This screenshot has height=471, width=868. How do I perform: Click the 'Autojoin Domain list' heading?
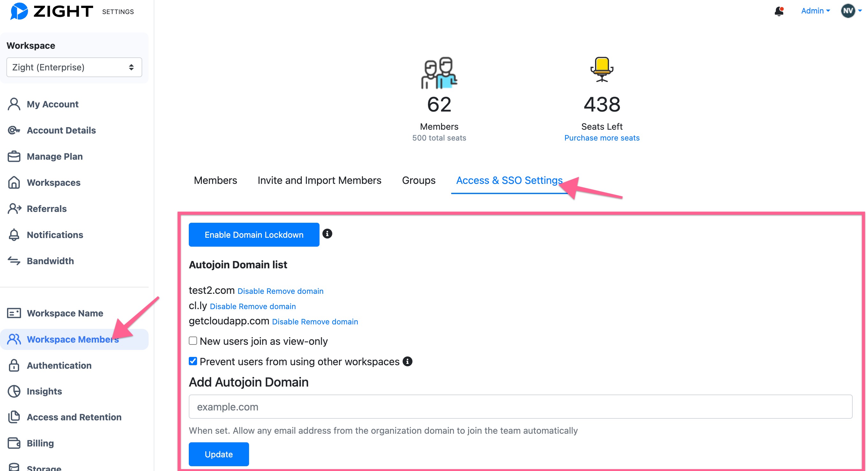[x=238, y=264]
